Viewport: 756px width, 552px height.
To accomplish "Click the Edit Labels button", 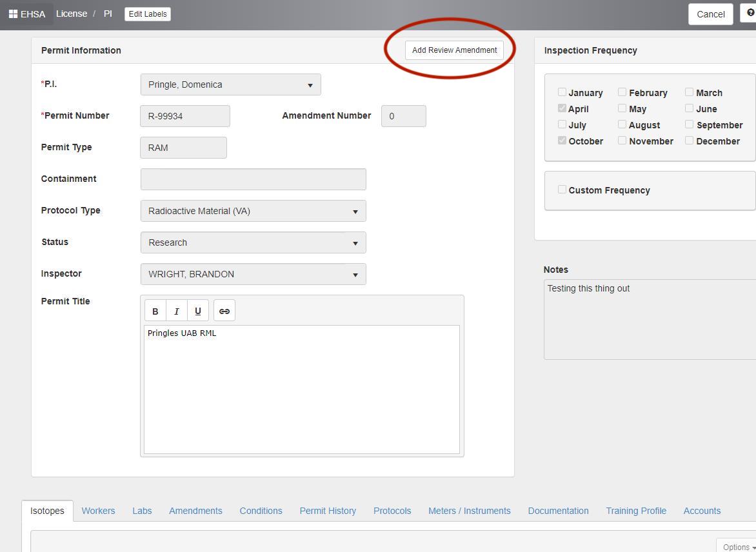I will pyautogui.click(x=147, y=14).
